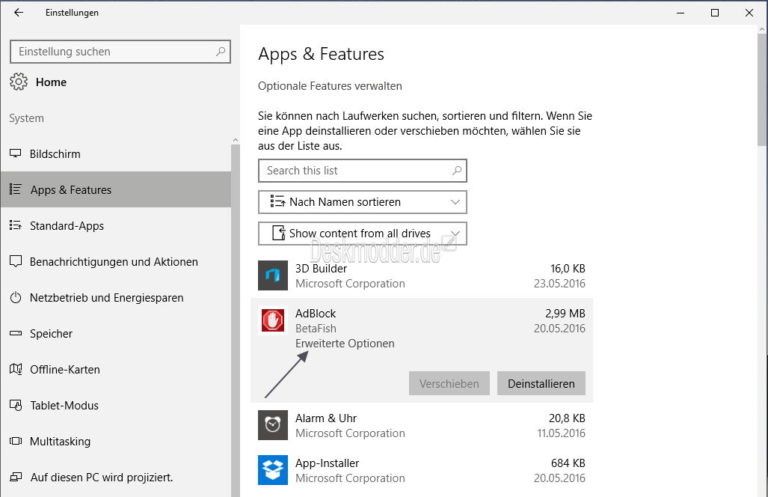Open Offline-Karten settings
Viewport: 768px width, 497px height.
tap(116, 369)
